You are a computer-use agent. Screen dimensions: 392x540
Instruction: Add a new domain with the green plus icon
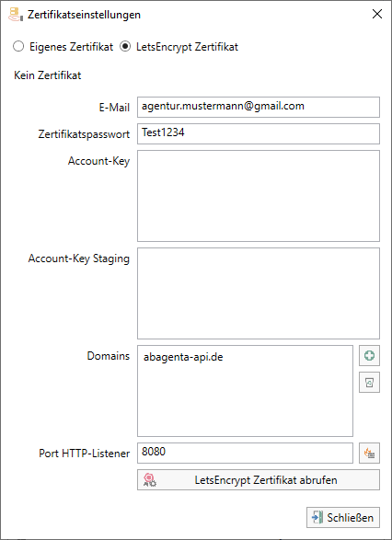pos(369,355)
